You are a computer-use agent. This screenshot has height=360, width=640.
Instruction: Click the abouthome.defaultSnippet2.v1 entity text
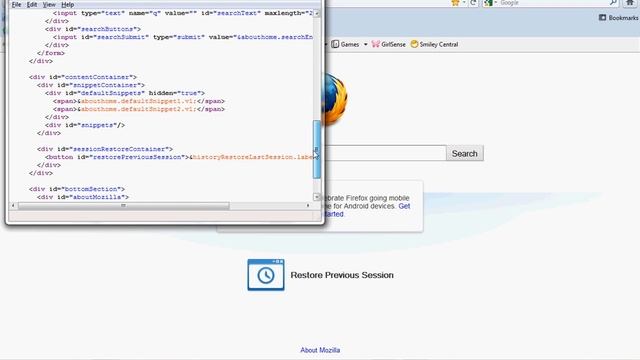[139, 109]
